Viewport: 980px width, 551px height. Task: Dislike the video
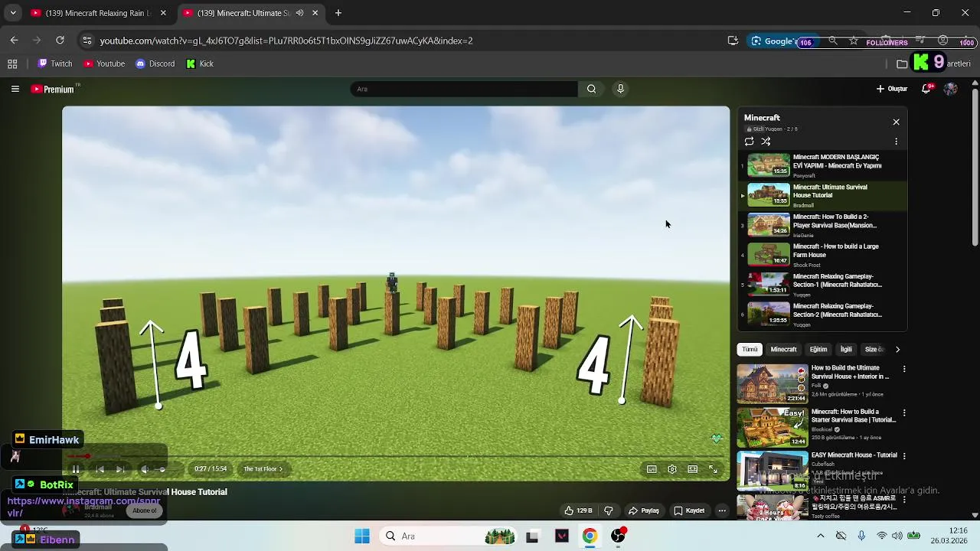coord(609,510)
